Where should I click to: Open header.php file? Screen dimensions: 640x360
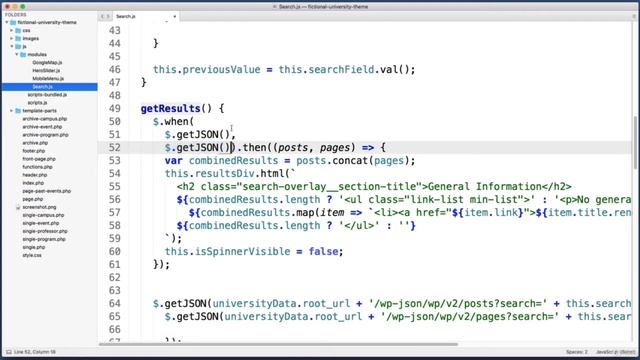point(35,175)
